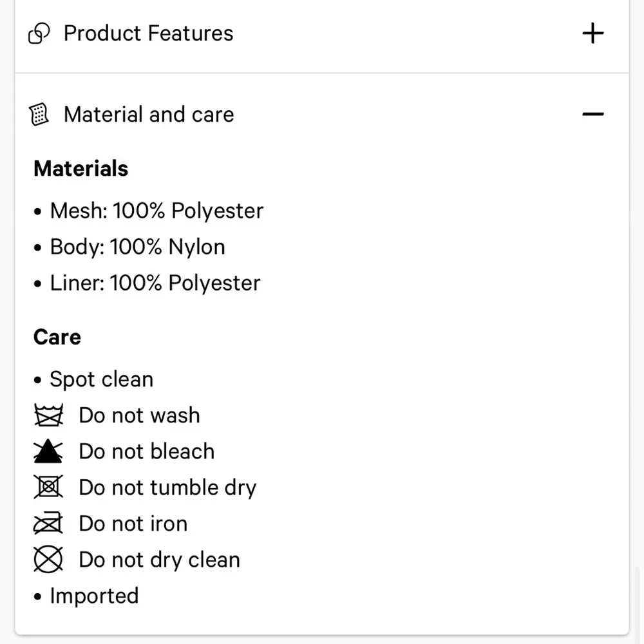This screenshot has height=644, width=644.
Task: Click the Do not tumble dry text
Action: tap(167, 488)
